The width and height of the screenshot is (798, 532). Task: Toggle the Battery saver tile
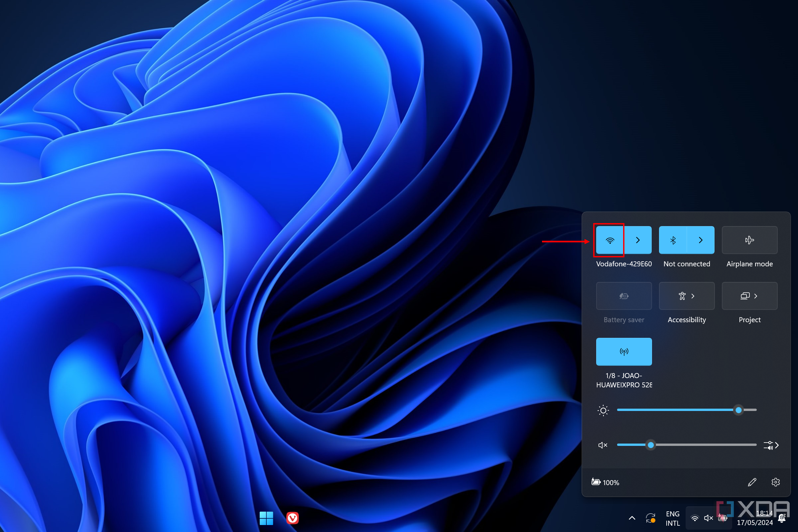point(624,296)
